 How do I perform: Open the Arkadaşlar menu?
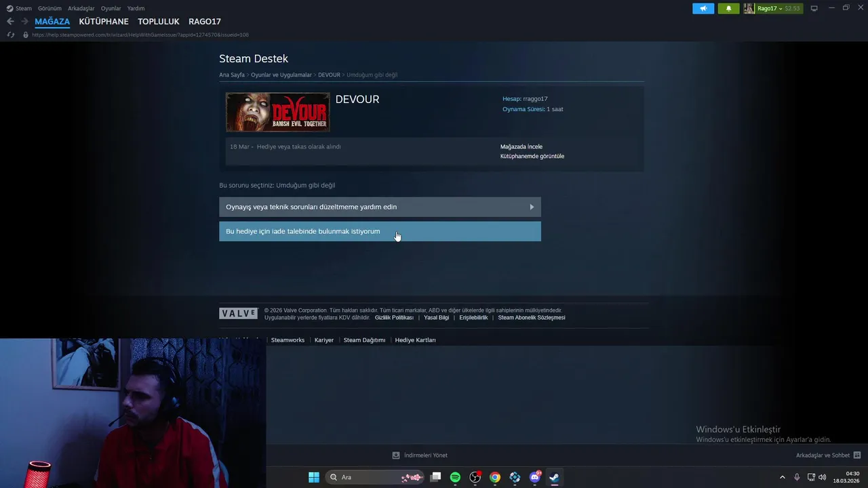click(x=81, y=8)
